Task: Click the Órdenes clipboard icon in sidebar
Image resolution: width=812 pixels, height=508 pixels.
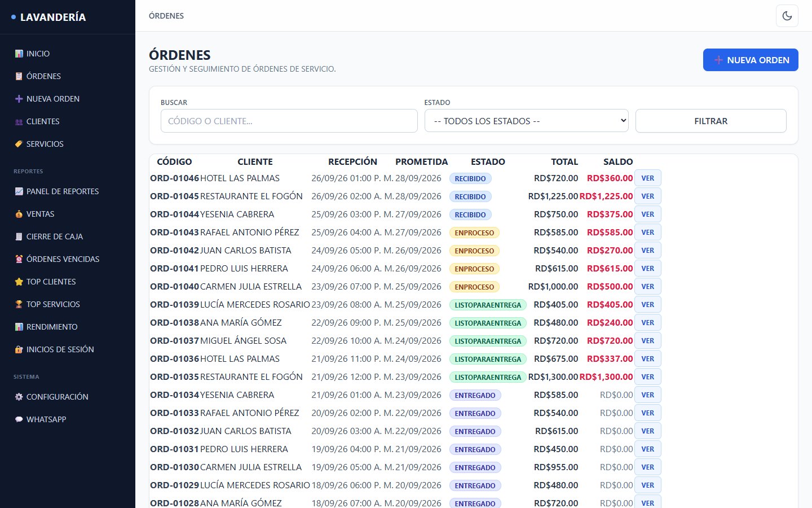Action: [x=19, y=76]
